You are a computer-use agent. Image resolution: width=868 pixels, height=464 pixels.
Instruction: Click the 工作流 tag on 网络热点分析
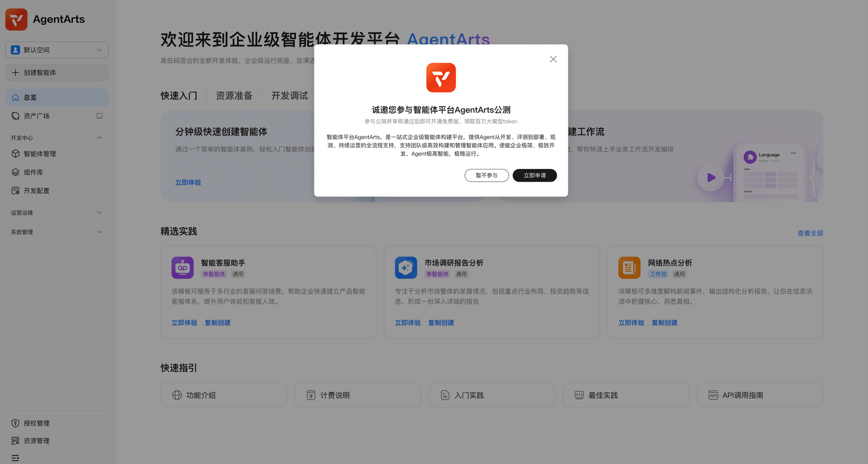click(658, 274)
